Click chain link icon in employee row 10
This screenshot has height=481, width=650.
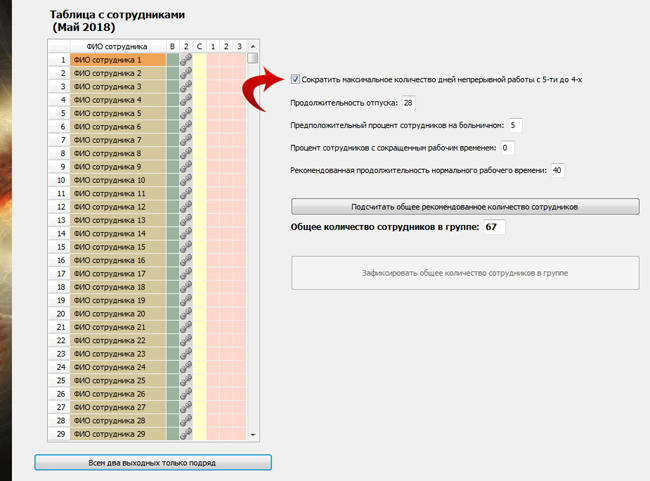pyautogui.click(x=186, y=180)
